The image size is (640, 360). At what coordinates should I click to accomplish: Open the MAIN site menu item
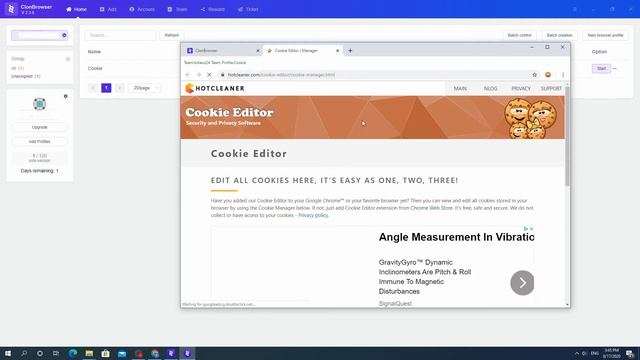(x=460, y=89)
